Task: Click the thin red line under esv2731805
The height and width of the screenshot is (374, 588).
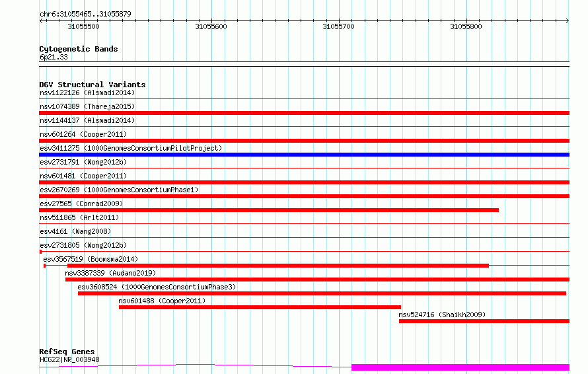Action: tap(304, 251)
